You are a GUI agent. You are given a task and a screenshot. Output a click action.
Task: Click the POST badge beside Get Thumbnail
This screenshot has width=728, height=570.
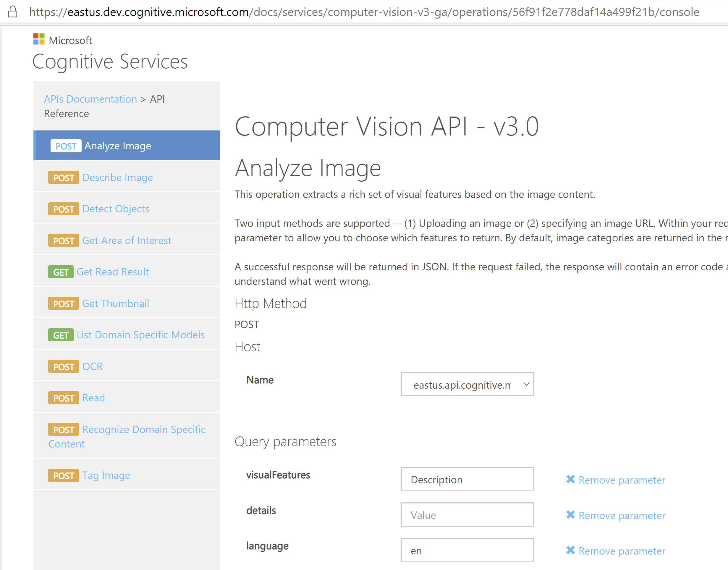point(64,303)
